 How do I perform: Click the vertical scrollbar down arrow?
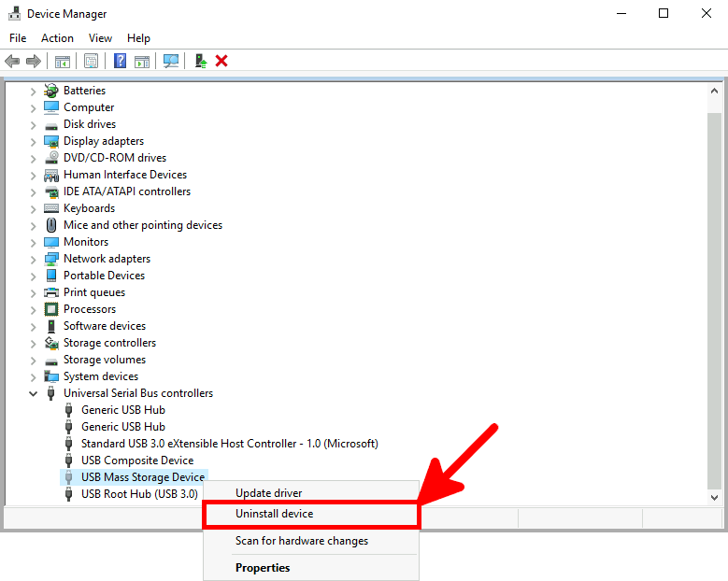coord(714,497)
